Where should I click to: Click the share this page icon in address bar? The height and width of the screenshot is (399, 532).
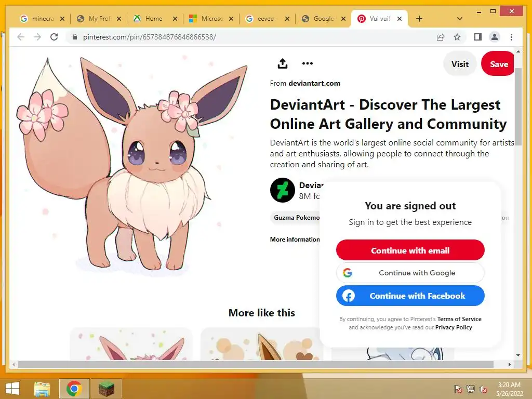(441, 37)
